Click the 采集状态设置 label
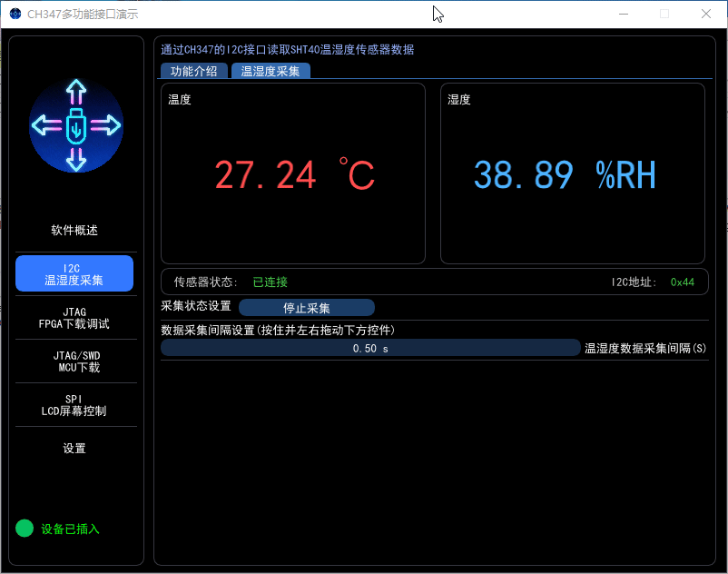 pos(194,307)
